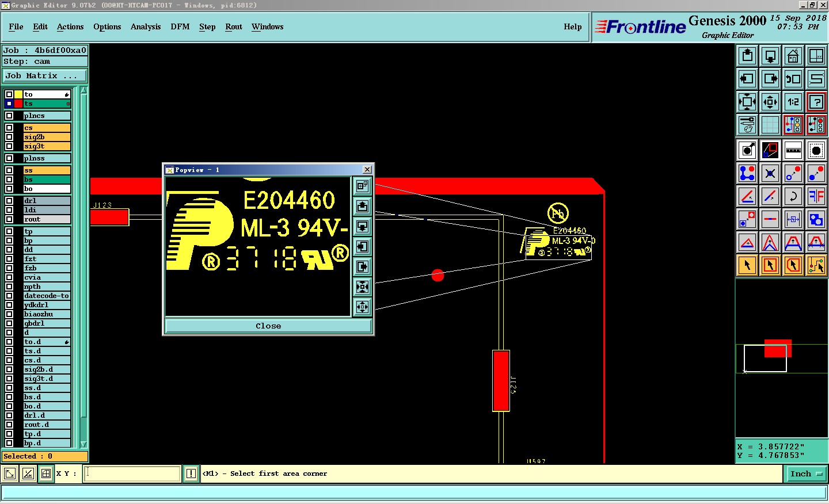Click the ruler measure icon
The height and width of the screenshot is (504, 829).
[x=793, y=150]
